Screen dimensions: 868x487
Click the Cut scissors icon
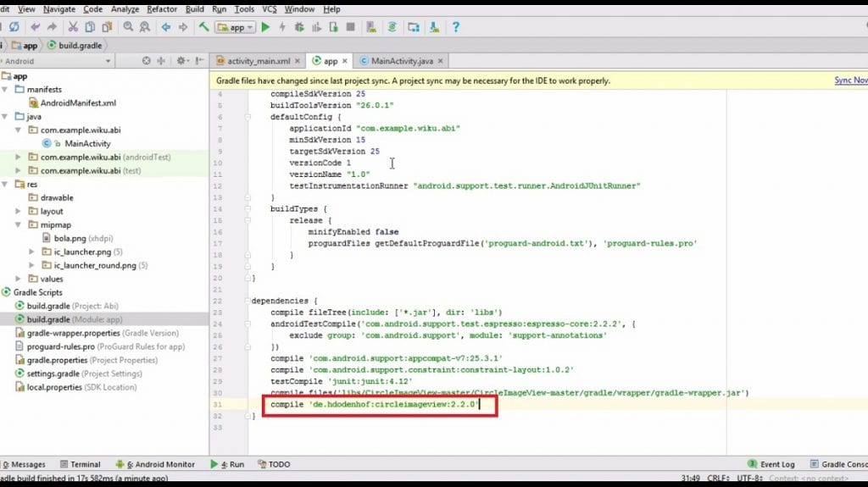73,27
